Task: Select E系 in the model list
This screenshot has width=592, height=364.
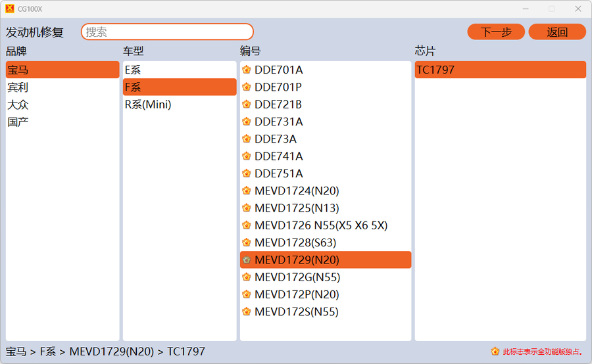Action: click(x=133, y=70)
